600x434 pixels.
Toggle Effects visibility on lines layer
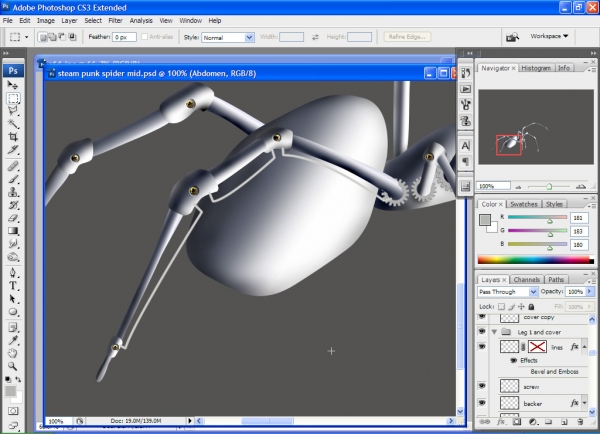(x=514, y=361)
